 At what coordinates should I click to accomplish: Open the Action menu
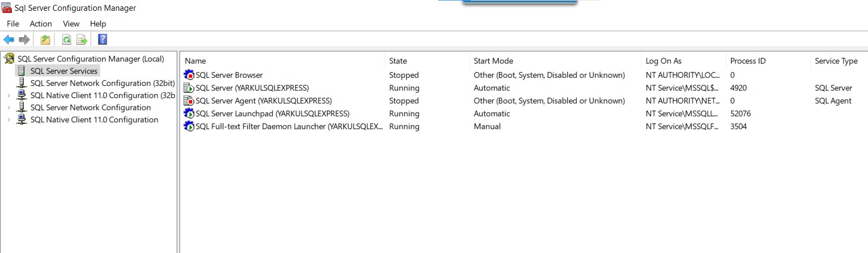point(41,24)
